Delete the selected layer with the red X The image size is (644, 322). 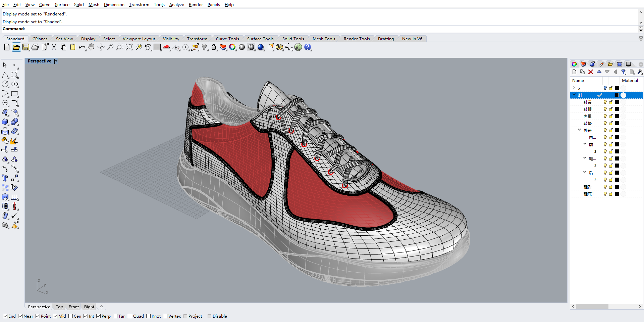(x=591, y=72)
